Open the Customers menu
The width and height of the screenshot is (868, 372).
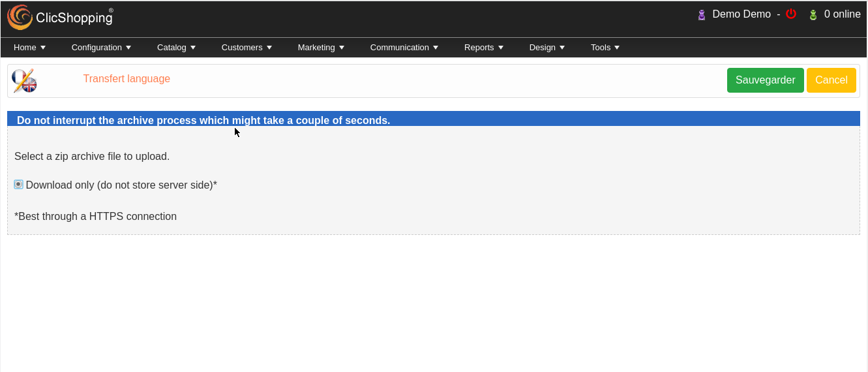(x=247, y=48)
